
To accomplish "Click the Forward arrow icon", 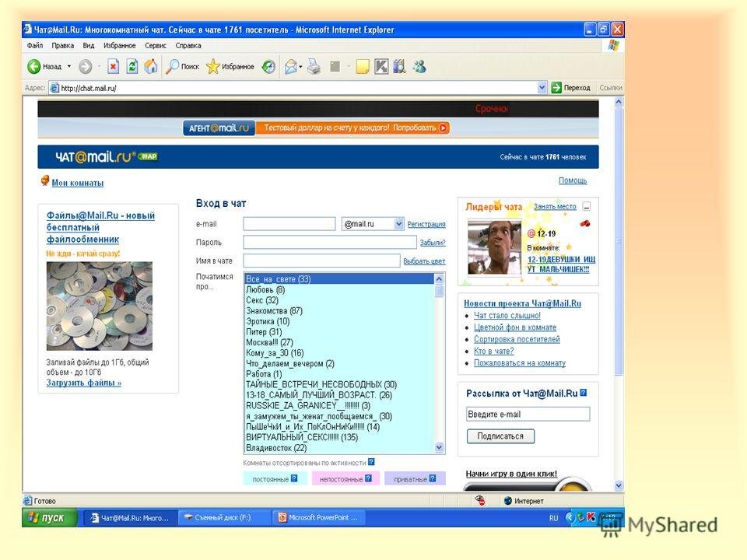I will click(x=86, y=67).
